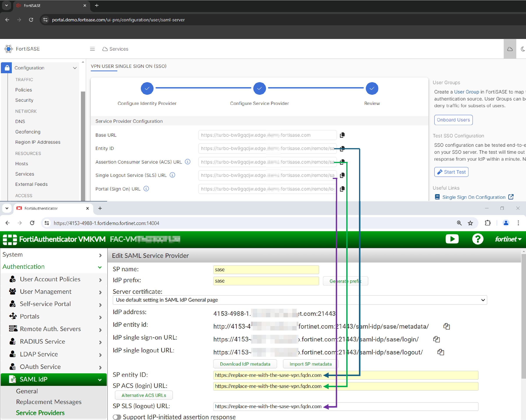The height and width of the screenshot is (420, 526).
Task: Enable Support IdP-initiated assertion response
Action: tap(117, 417)
